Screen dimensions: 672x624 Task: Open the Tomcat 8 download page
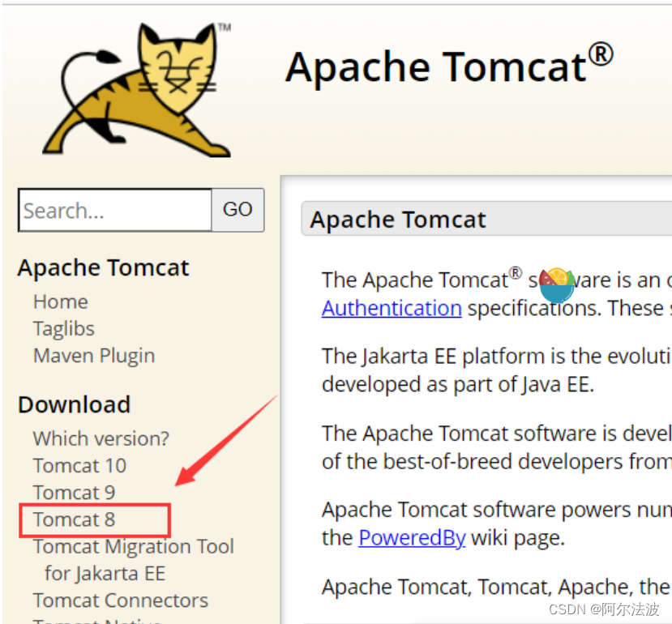pos(74,519)
